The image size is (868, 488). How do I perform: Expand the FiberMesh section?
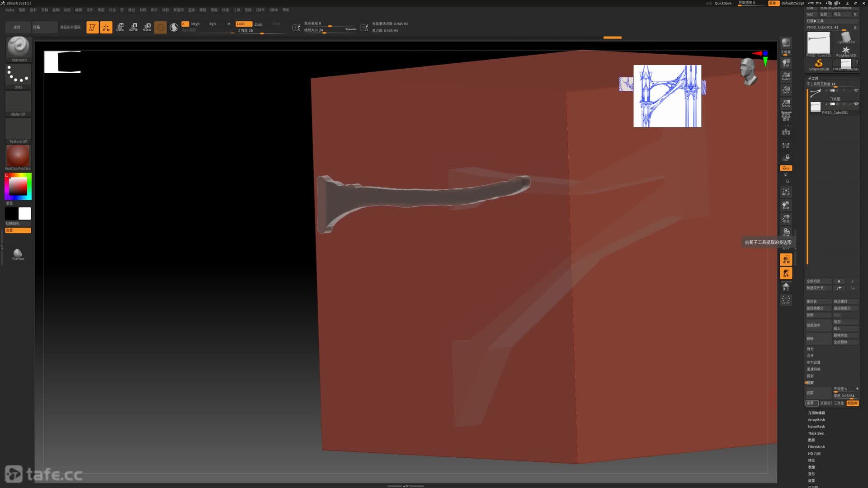(x=816, y=447)
